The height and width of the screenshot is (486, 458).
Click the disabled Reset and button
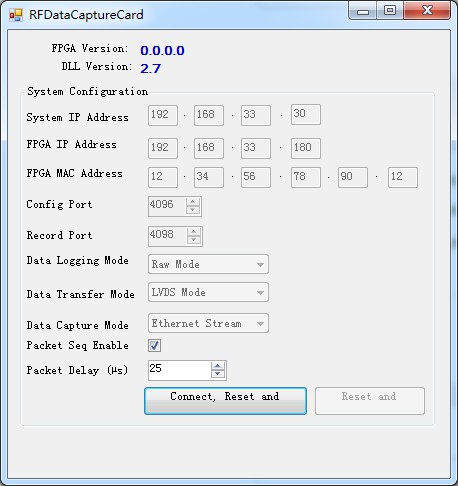pyautogui.click(x=370, y=401)
